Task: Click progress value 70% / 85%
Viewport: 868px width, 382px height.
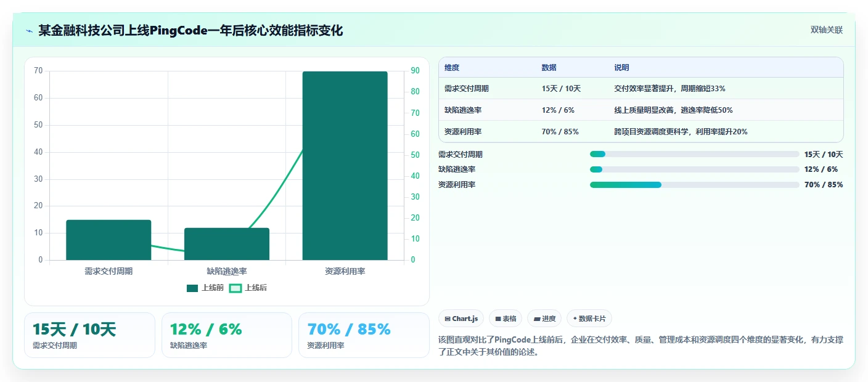Action: coord(824,185)
